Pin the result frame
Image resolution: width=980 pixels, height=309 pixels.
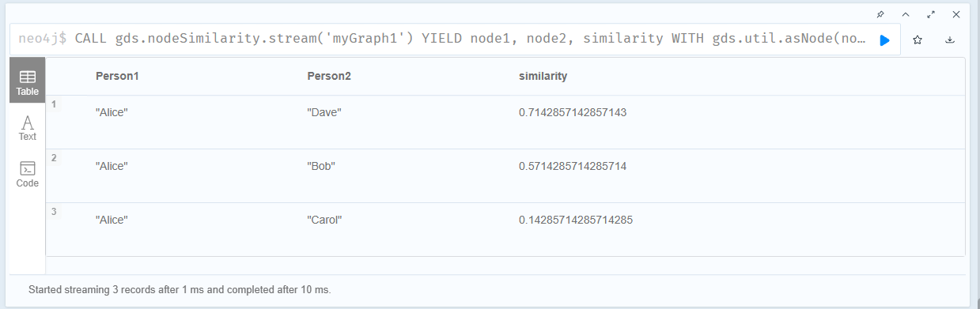coord(880,14)
